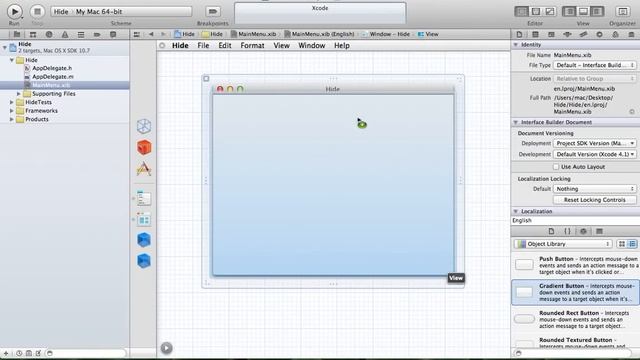This screenshot has width=640, height=360.
Task: Toggle the utilities pane view button
Action: click(597, 11)
